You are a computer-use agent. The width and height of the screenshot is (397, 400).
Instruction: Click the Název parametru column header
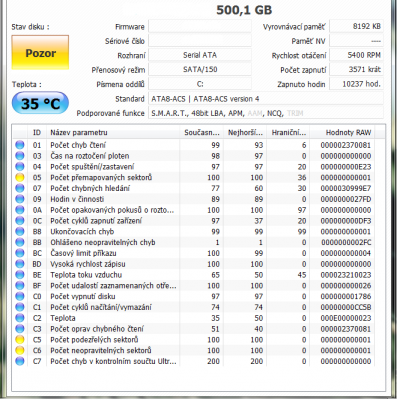[x=113, y=133]
